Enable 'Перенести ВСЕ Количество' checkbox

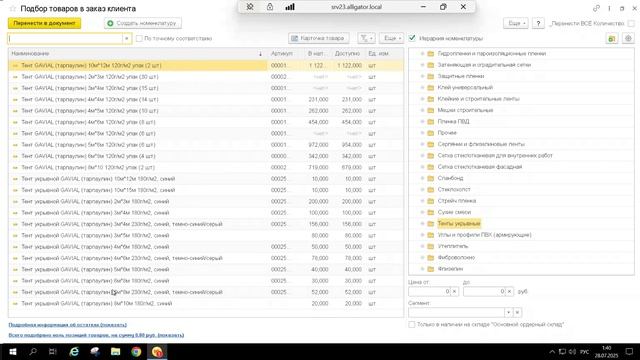pos(631,24)
